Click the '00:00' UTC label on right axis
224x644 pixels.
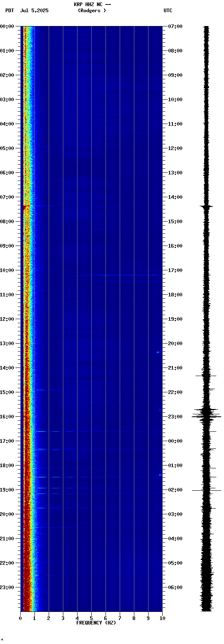pyautogui.click(x=175, y=441)
